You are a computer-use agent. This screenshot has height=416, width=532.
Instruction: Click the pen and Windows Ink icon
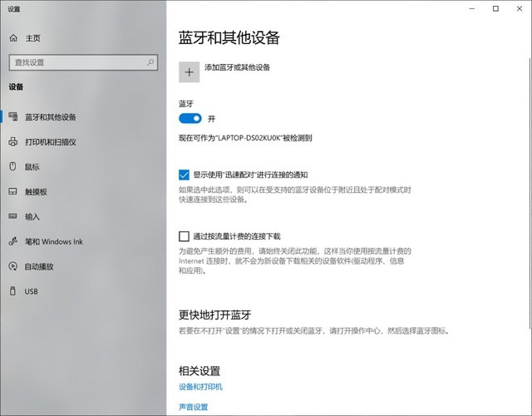point(13,241)
